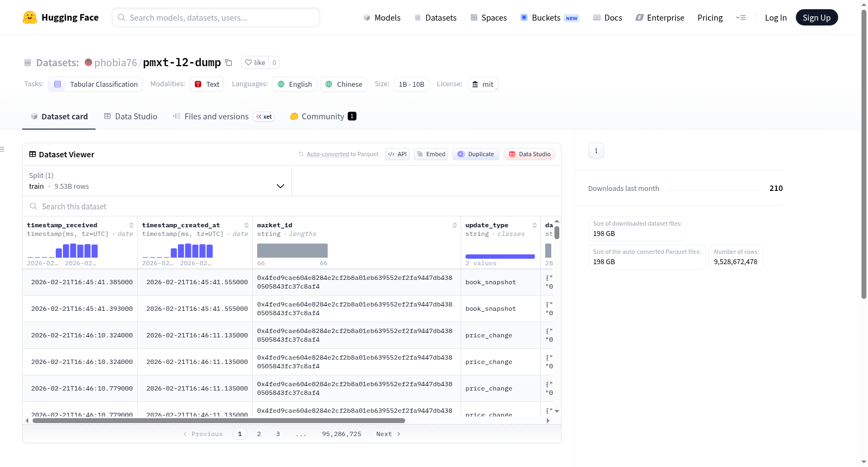This screenshot has width=868, height=467.
Task: Focus the Search this dataset field
Action: tap(292, 207)
